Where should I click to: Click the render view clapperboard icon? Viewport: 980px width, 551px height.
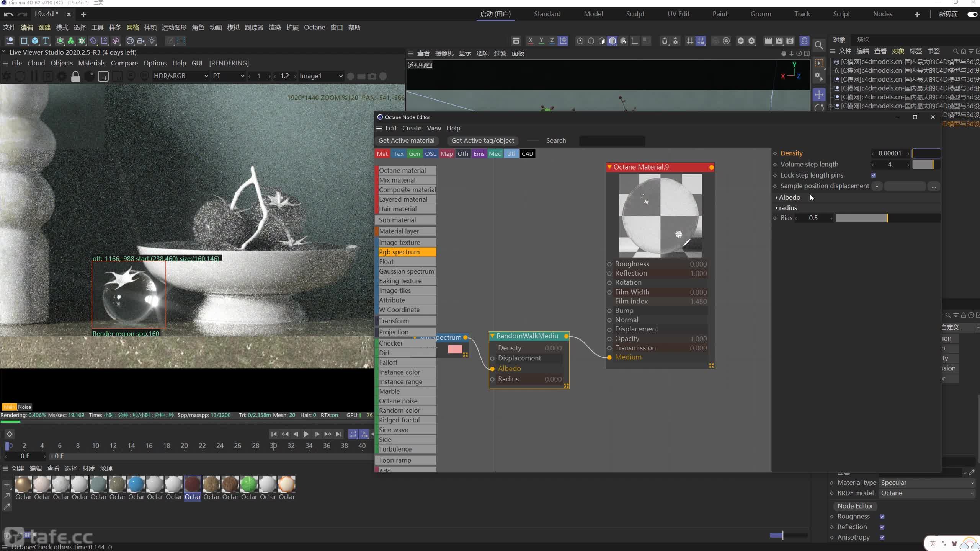point(768,41)
